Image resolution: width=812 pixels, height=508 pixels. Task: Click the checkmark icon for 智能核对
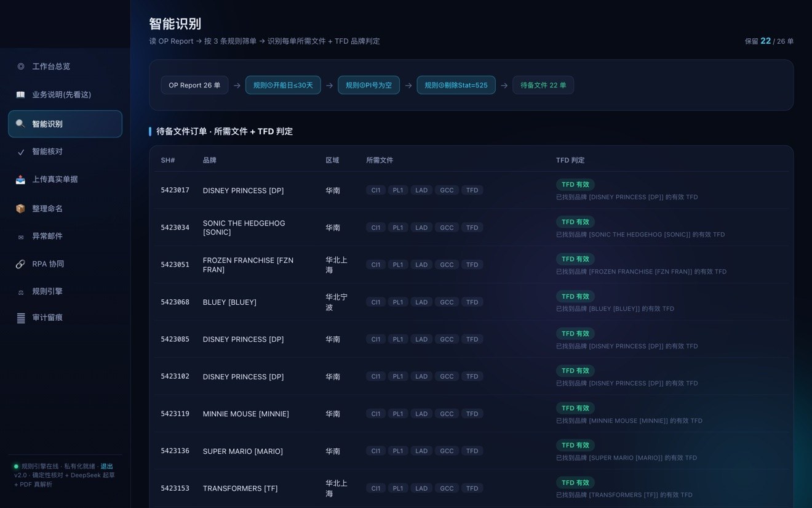click(21, 151)
